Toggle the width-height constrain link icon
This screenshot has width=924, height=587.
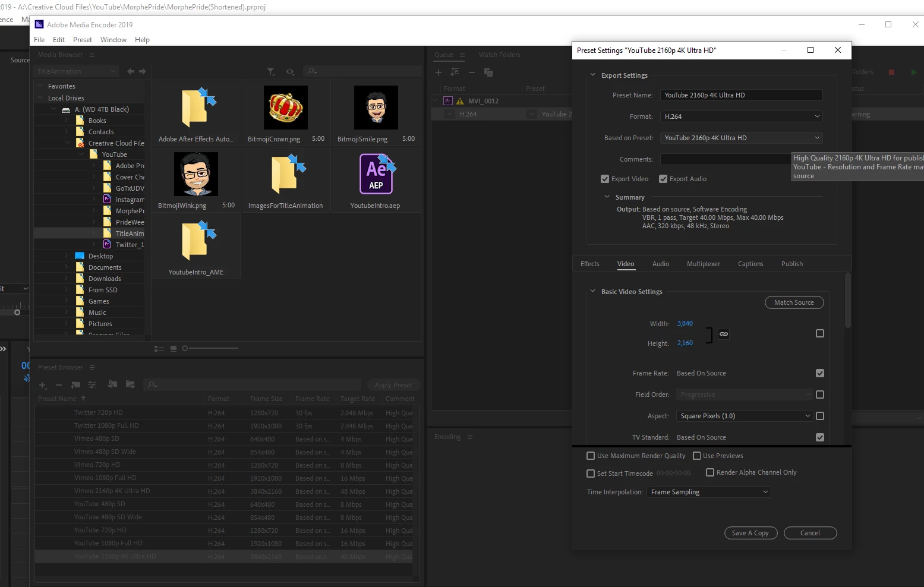(x=724, y=334)
